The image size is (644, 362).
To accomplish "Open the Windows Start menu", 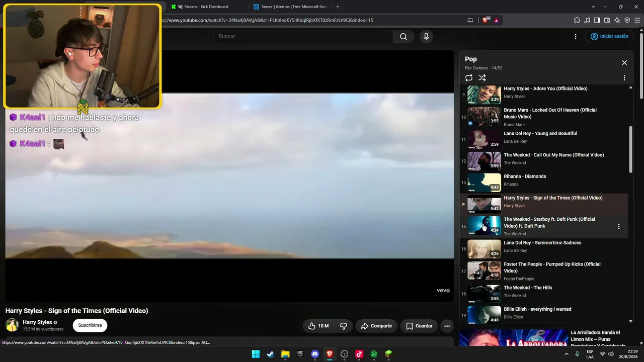I will pos(256,354).
